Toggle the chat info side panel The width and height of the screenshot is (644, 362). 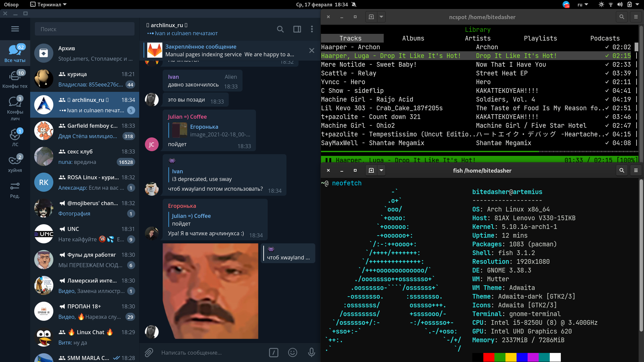point(297,29)
